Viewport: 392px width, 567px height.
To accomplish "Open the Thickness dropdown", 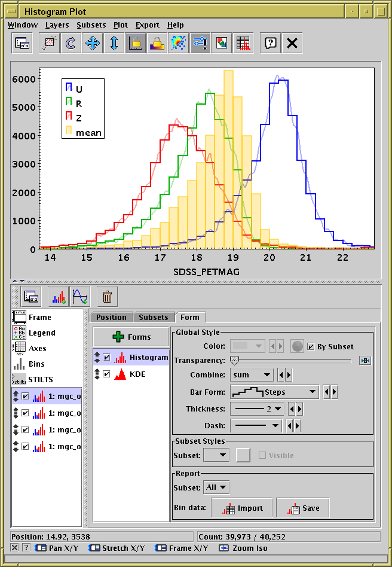I will click(257, 409).
